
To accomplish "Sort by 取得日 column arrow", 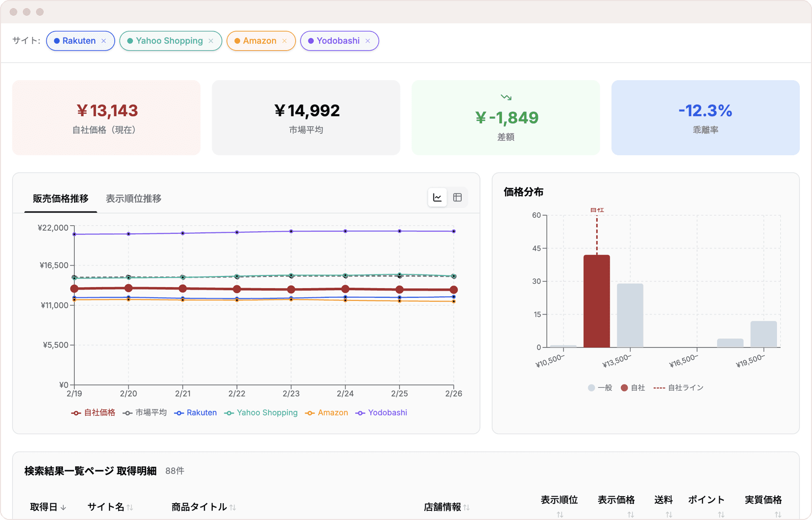I will [63, 507].
